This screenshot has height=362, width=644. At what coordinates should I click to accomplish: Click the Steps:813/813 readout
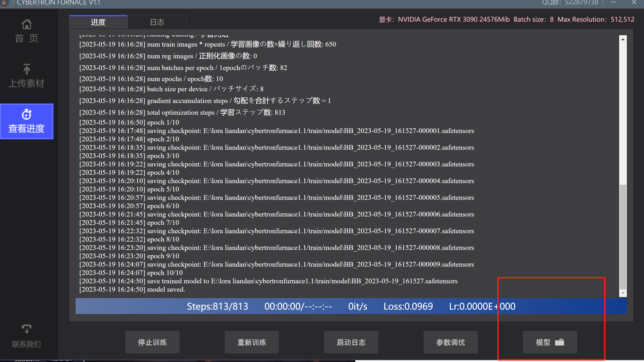tap(218, 306)
